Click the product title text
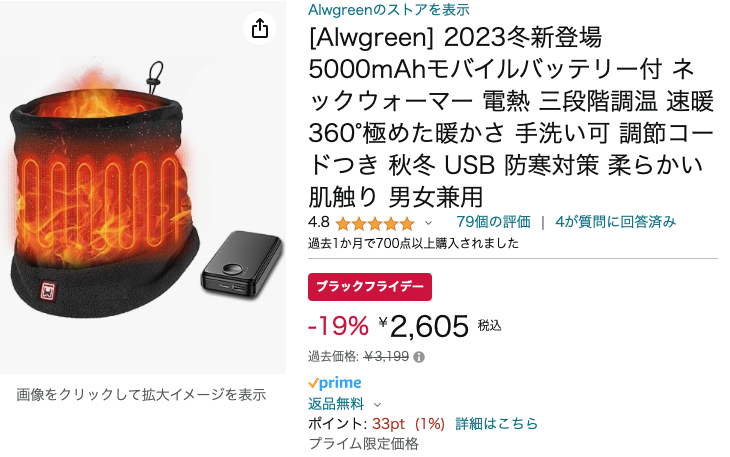 tap(511, 116)
